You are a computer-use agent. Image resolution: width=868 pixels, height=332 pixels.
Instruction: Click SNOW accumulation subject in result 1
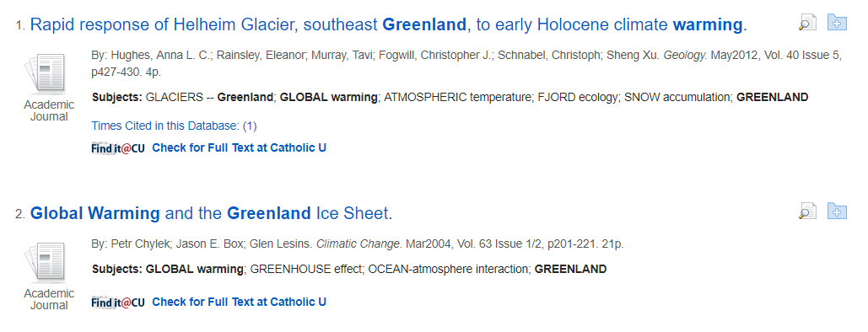point(678,98)
